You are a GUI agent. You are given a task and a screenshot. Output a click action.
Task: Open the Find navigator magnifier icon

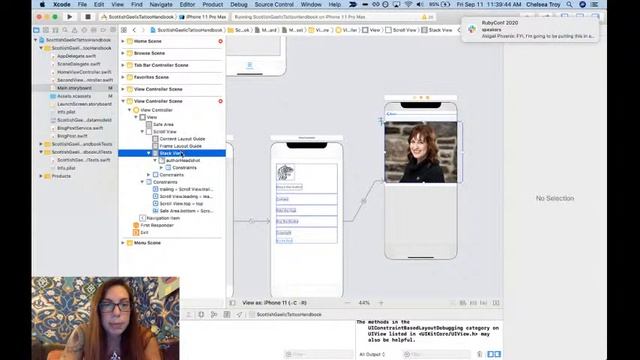coord(65,30)
